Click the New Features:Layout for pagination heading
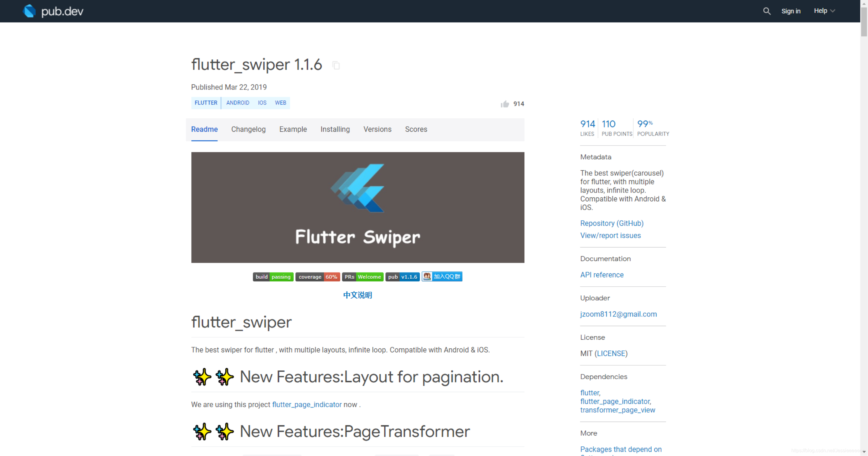Viewport: 868px width, 456px height. pos(372,377)
